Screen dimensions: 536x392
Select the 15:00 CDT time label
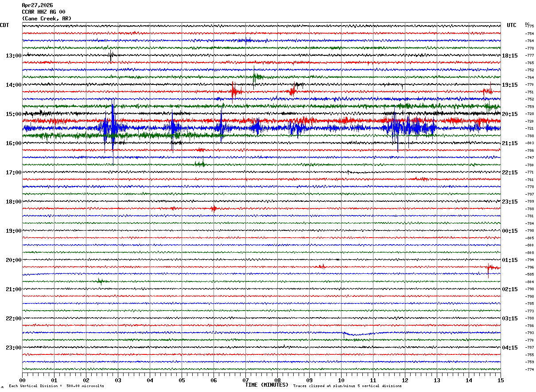click(x=13, y=114)
